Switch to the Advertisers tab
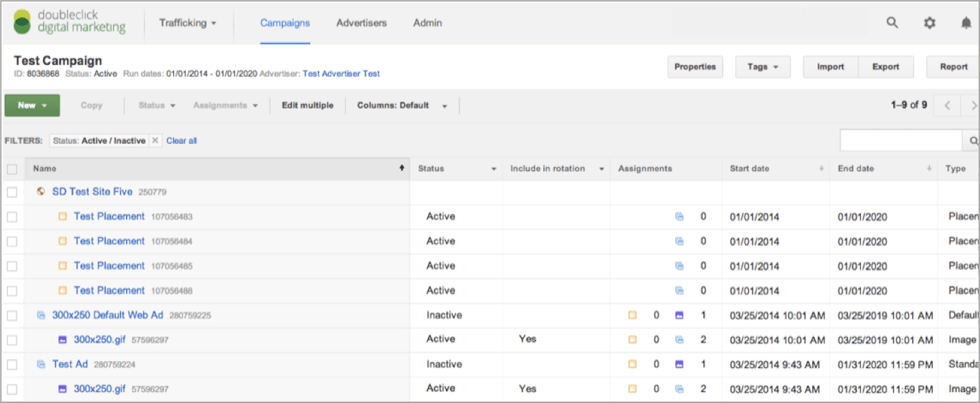Viewport: 980px width, 403px height. (362, 23)
